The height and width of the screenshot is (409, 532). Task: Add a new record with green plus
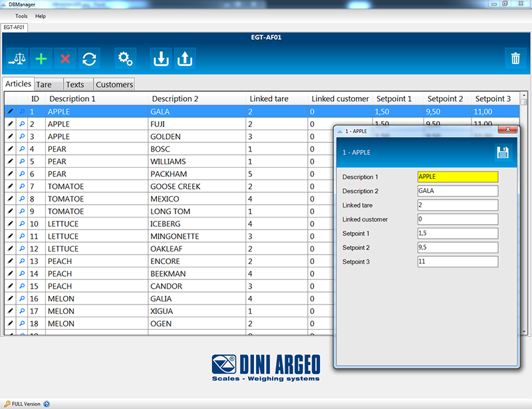pyautogui.click(x=41, y=59)
